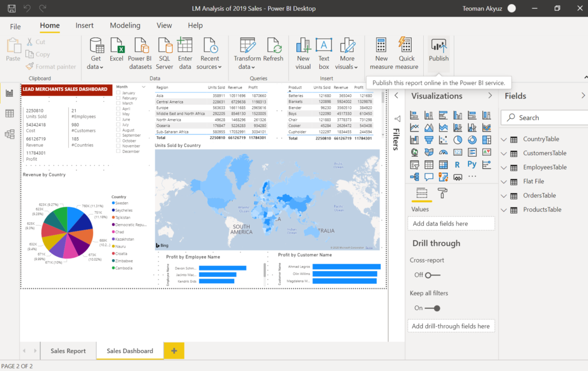Select the funnel chart visualization icon
588x371 pixels.
click(x=428, y=140)
